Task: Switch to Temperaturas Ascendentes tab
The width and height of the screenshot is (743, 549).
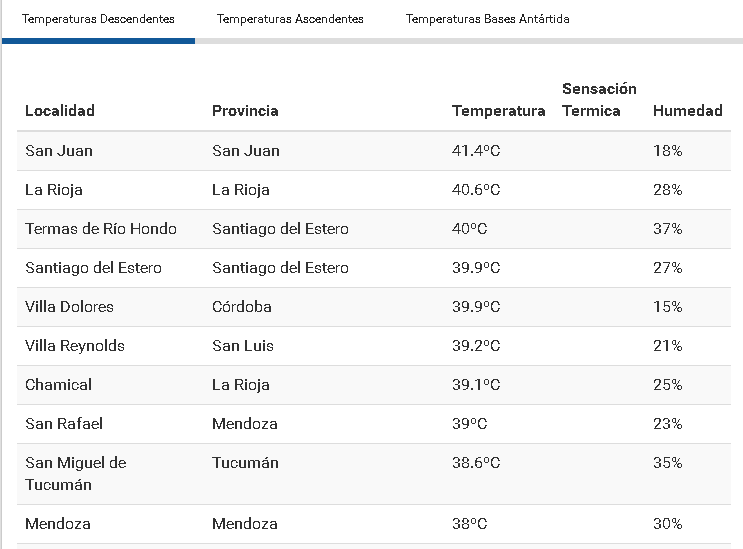Action: pyautogui.click(x=290, y=19)
